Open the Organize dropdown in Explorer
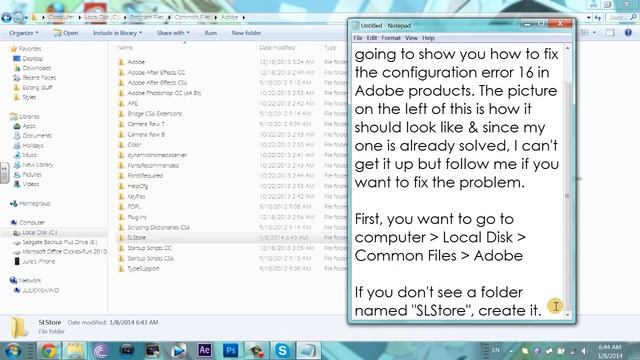640x360 pixels. pyautogui.click(x=24, y=33)
